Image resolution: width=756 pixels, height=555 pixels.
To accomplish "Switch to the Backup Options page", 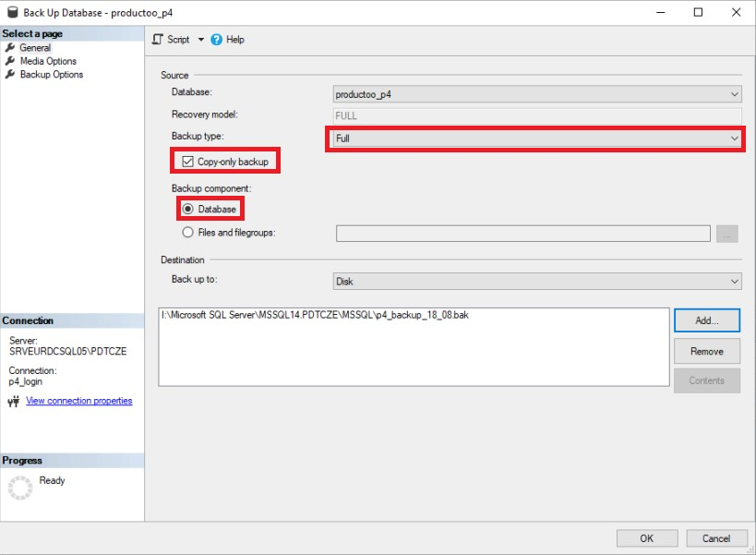I will coord(52,75).
